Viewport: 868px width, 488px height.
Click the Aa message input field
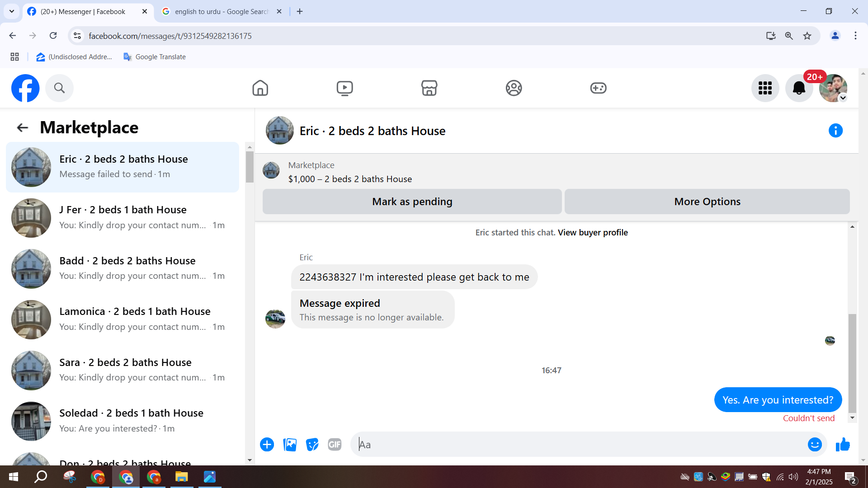click(579, 445)
